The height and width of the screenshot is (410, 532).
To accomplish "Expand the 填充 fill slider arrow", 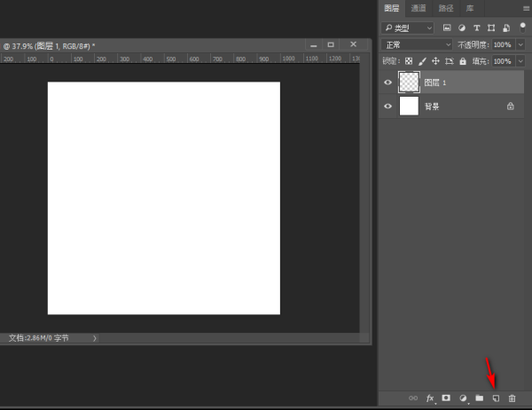I will 520,61.
